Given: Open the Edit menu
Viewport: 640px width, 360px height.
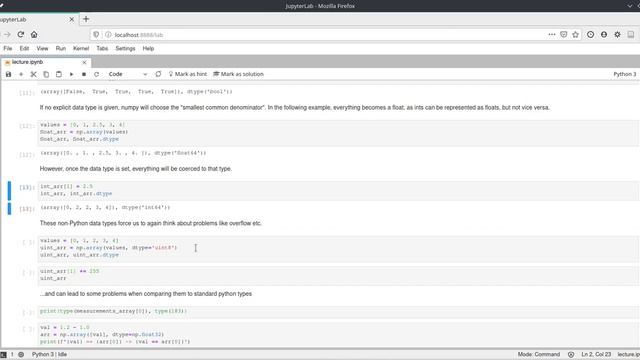Looking at the screenshot, I should (x=24, y=48).
